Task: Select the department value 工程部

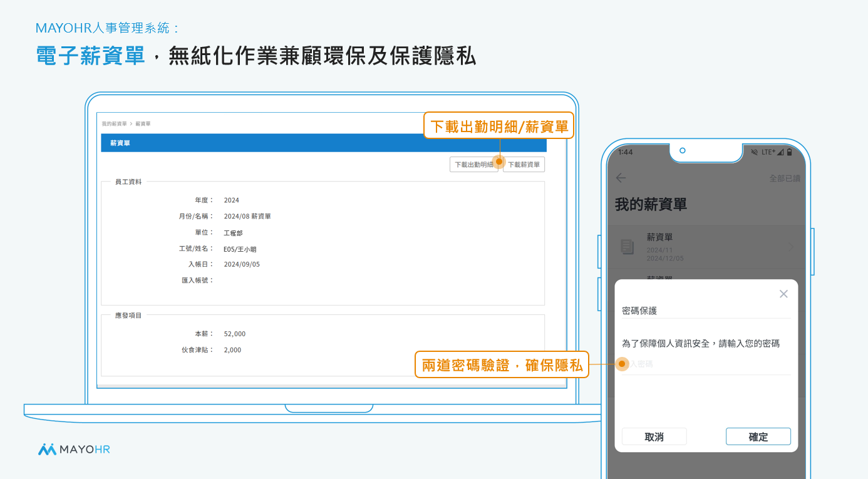Action: pos(233,233)
